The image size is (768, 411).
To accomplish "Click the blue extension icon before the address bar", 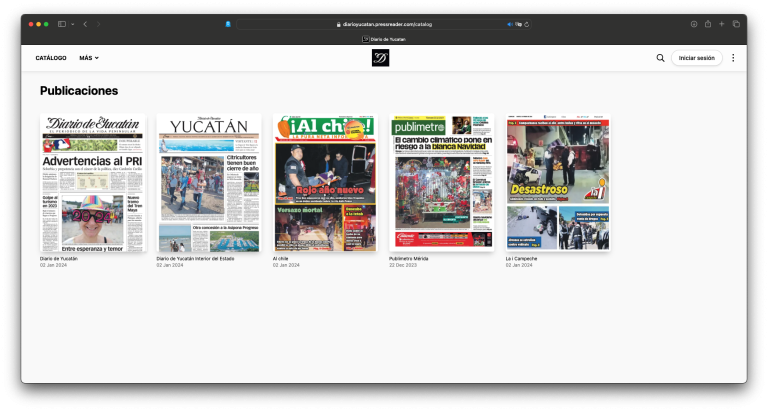I will coord(228,24).
